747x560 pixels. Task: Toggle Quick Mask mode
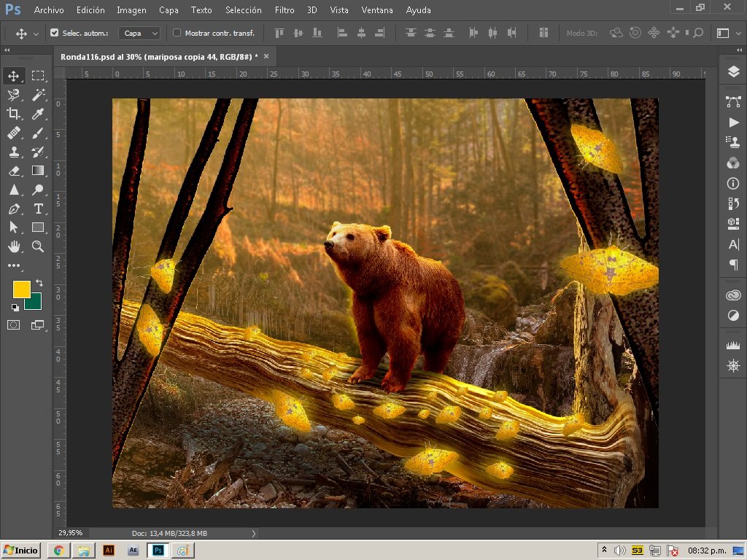tap(13, 324)
